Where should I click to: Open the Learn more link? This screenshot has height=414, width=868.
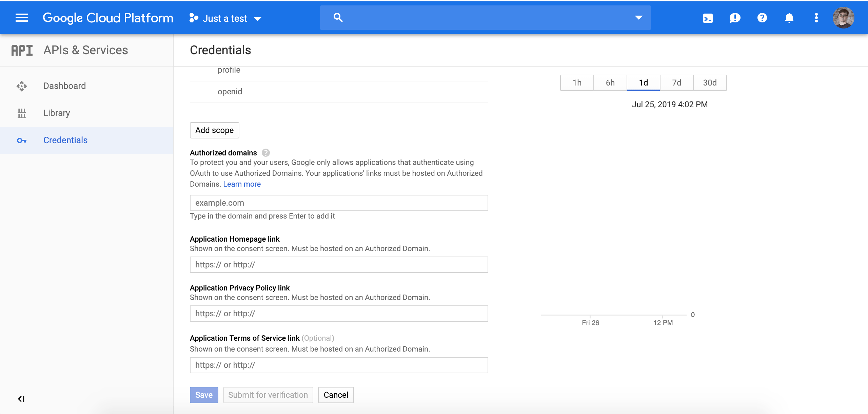pyautogui.click(x=242, y=184)
